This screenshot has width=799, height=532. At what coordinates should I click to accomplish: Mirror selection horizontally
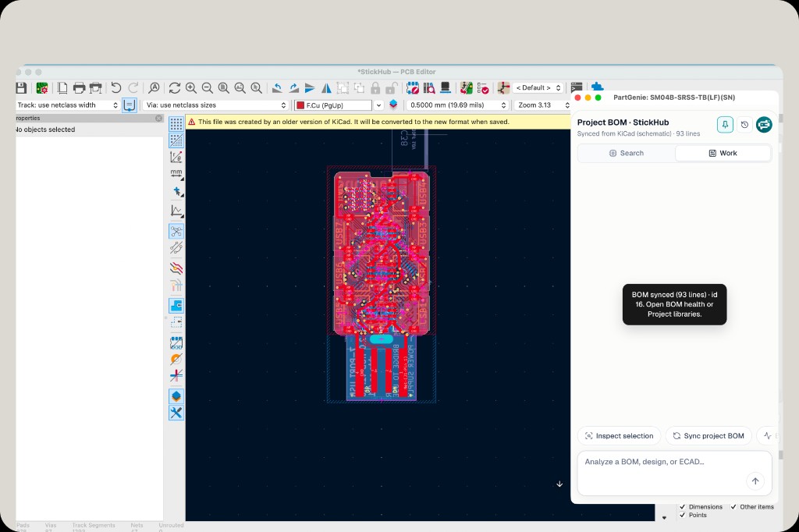326,87
